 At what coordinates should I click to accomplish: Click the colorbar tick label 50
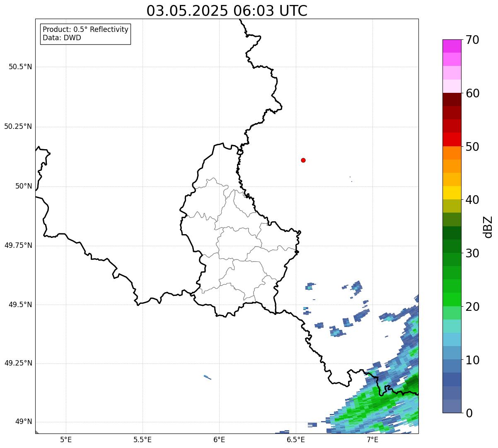coord(472,147)
